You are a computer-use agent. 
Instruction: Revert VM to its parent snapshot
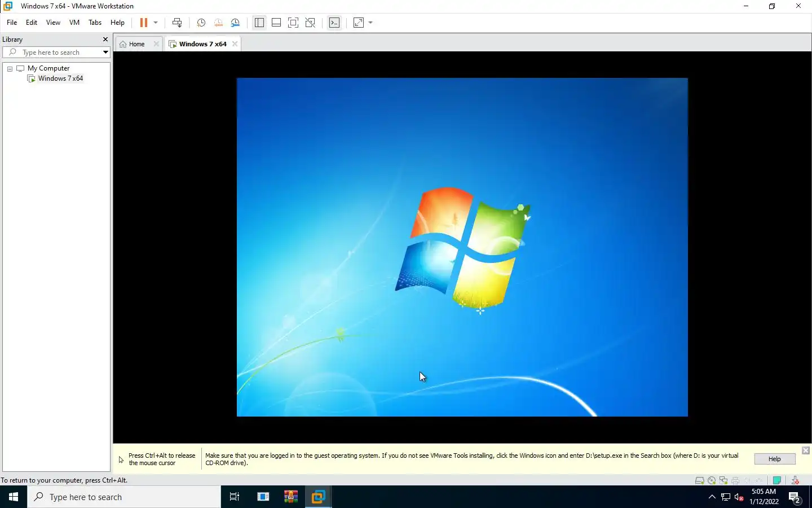click(218, 23)
